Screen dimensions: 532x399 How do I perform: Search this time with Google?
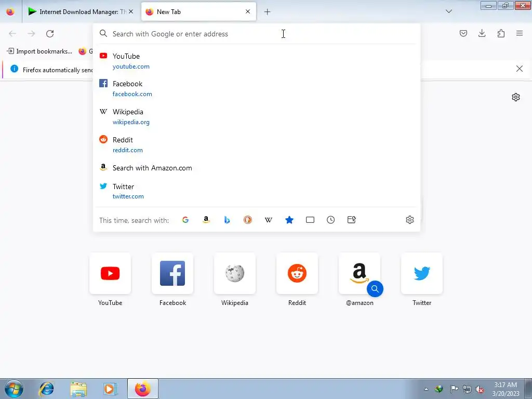click(x=185, y=220)
